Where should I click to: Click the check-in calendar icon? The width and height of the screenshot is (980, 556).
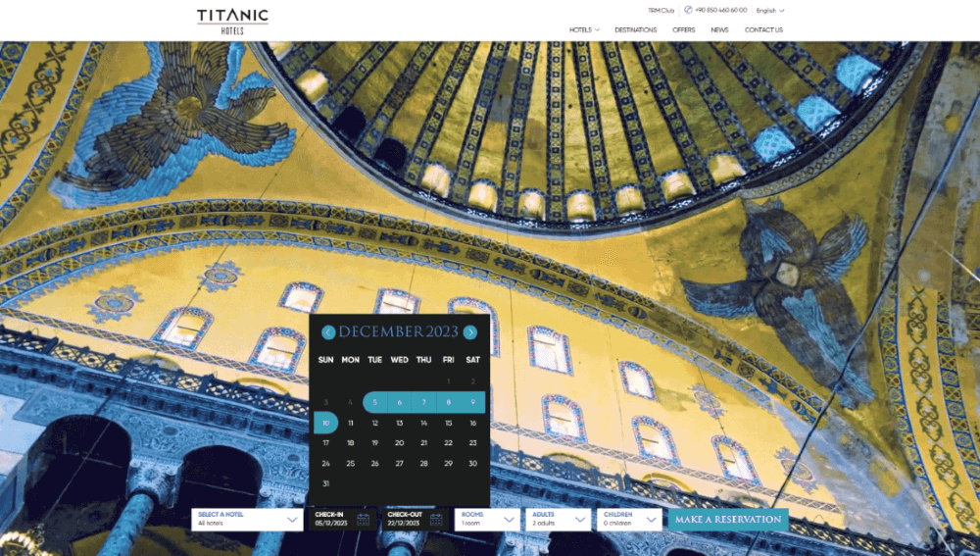(363, 520)
